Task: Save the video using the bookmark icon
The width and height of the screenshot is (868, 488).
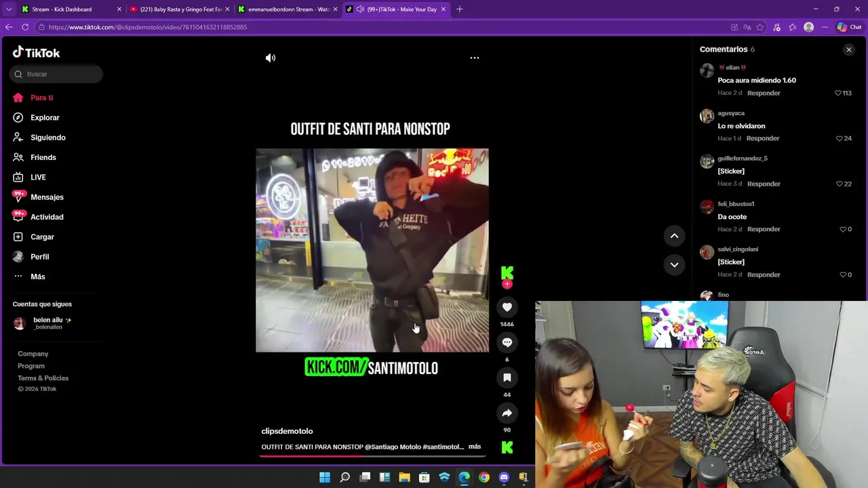Action: click(507, 378)
